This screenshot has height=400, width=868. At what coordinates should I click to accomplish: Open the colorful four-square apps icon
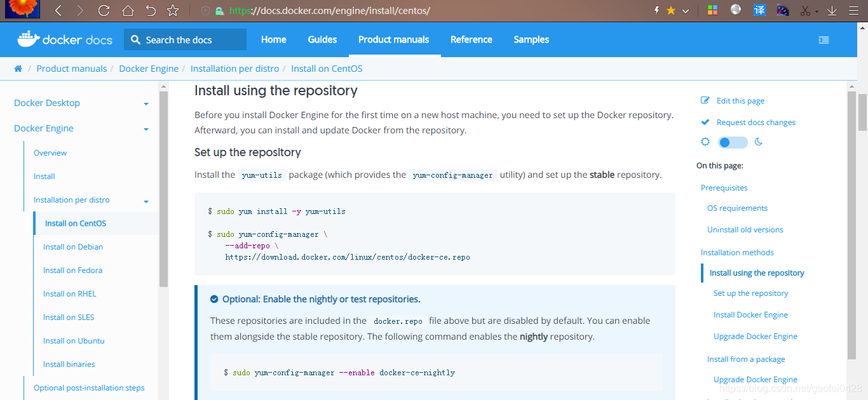(x=712, y=11)
